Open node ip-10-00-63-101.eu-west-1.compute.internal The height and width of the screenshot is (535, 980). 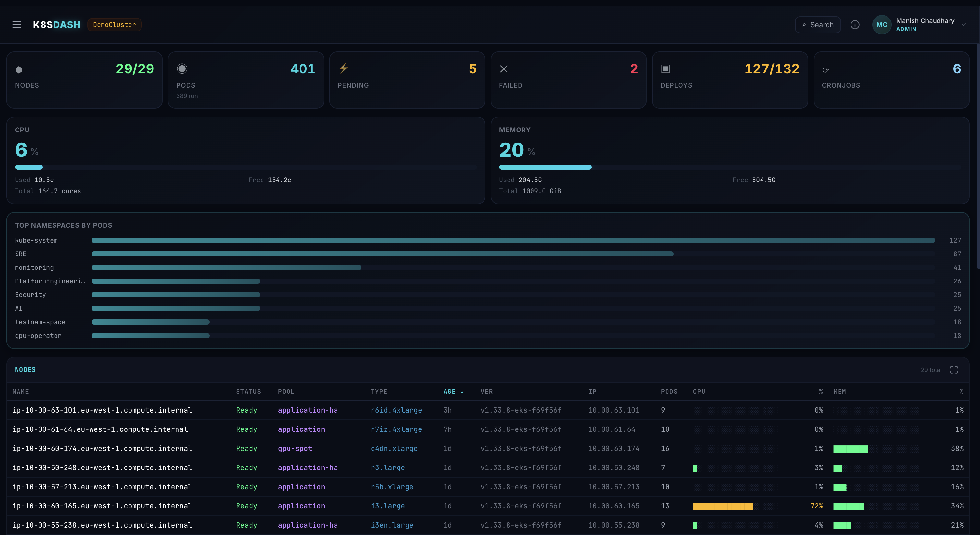103,410
